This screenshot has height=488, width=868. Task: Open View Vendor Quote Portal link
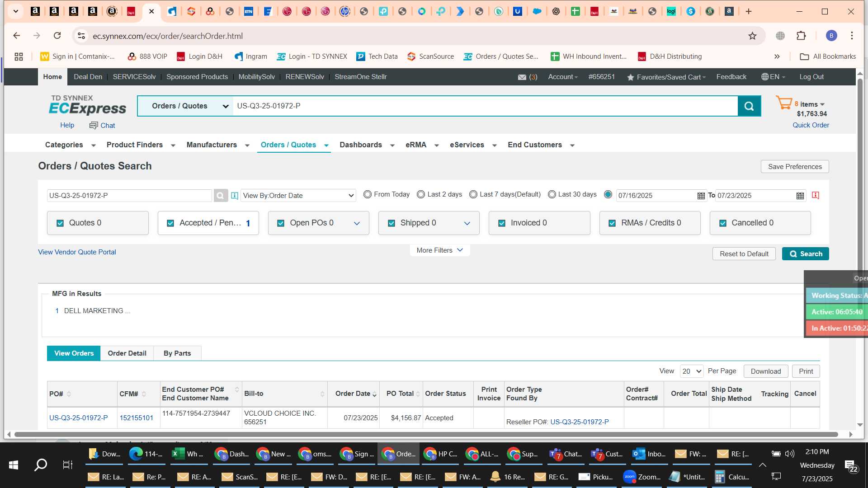[x=77, y=252]
